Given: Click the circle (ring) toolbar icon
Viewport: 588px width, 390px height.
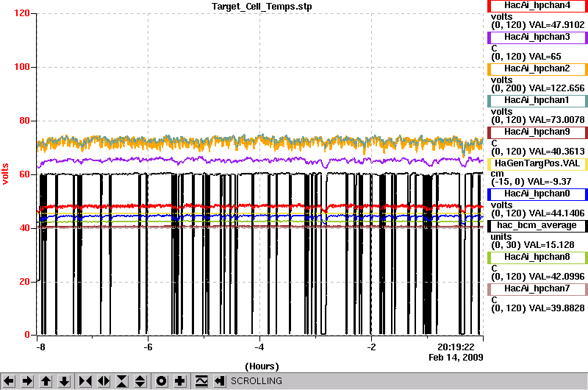Looking at the screenshot, I should click(x=162, y=381).
